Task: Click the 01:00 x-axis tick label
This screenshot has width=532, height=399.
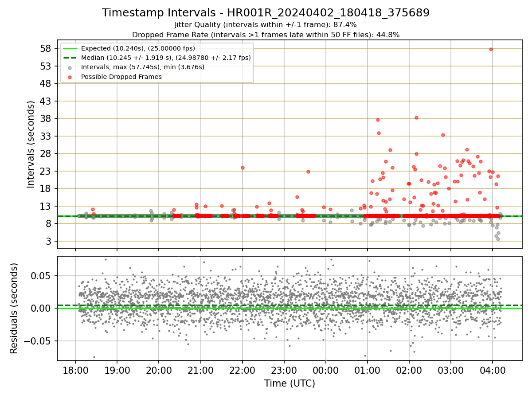Action: coord(368,370)
